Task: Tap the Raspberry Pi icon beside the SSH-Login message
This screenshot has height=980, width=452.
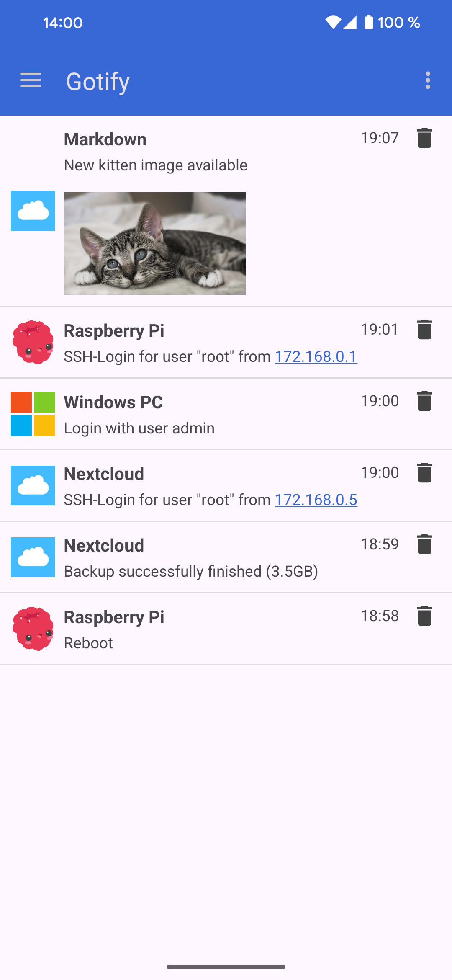Action: (33, 342)
